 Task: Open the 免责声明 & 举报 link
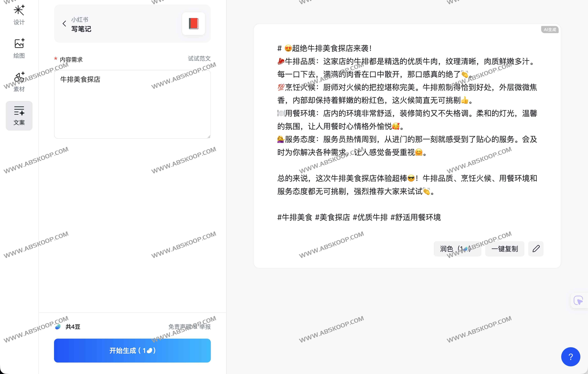pyautogui.click(x=189, y=327)
